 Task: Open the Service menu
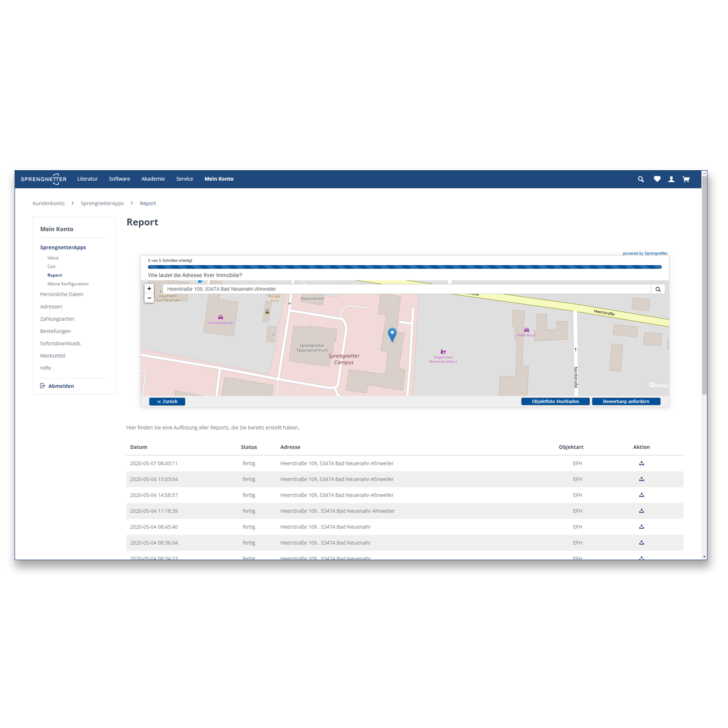click(x=185, y=179)
